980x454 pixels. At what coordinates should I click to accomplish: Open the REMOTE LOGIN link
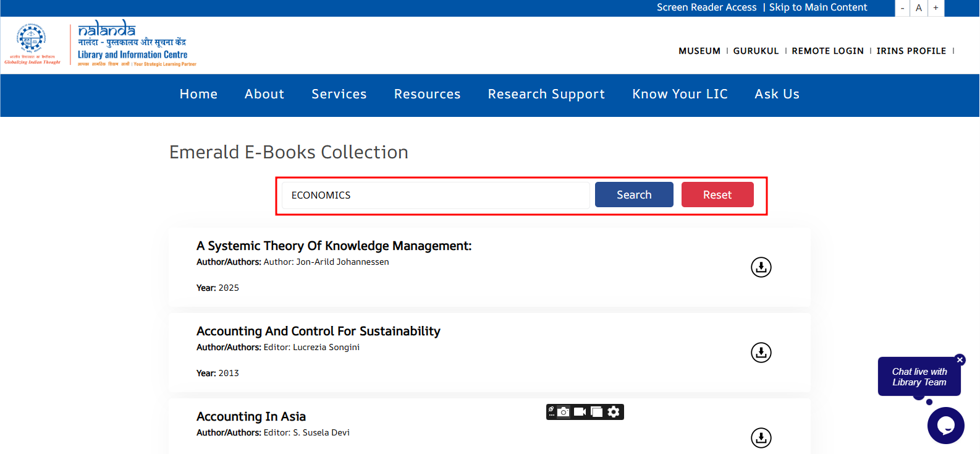(x=827, y=51)
